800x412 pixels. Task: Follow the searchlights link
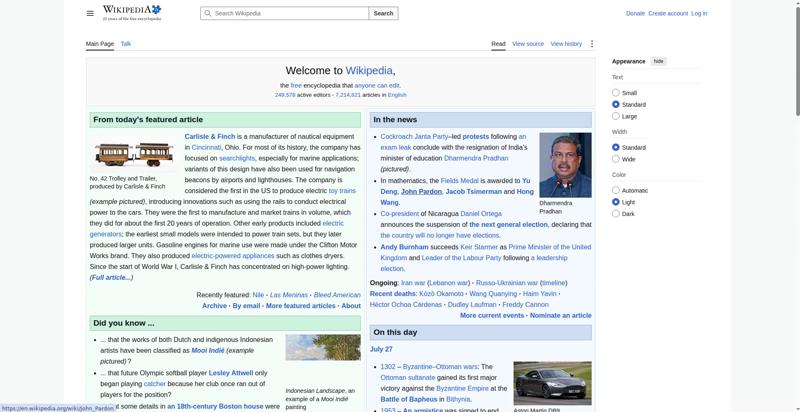tap(237, 158)
